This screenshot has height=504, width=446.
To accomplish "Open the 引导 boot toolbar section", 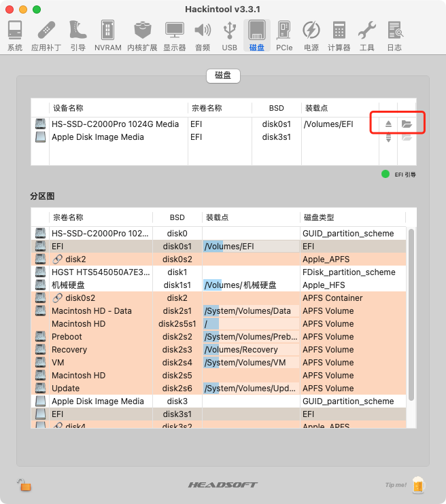I will [78, 36].
